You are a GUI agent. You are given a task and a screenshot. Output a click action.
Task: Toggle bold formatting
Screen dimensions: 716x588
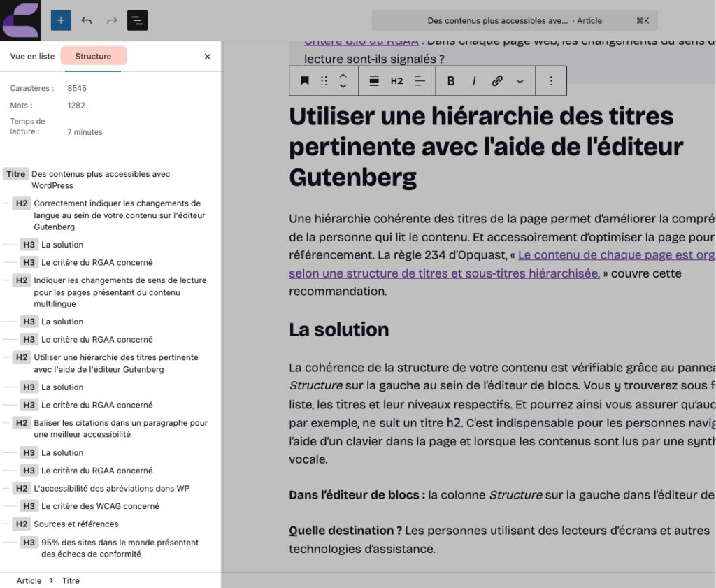[451, 81]
